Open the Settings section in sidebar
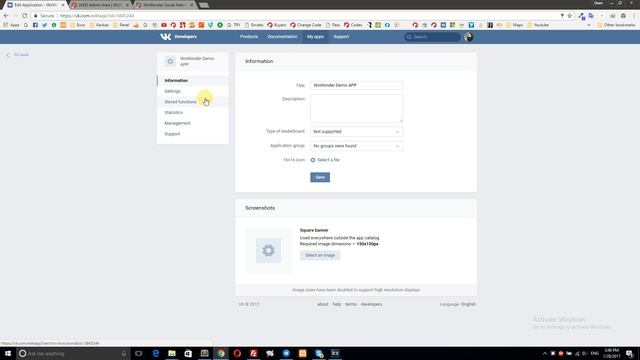Image resolution: width=640 pixels, height=360 pixels. tap(193, 91)
